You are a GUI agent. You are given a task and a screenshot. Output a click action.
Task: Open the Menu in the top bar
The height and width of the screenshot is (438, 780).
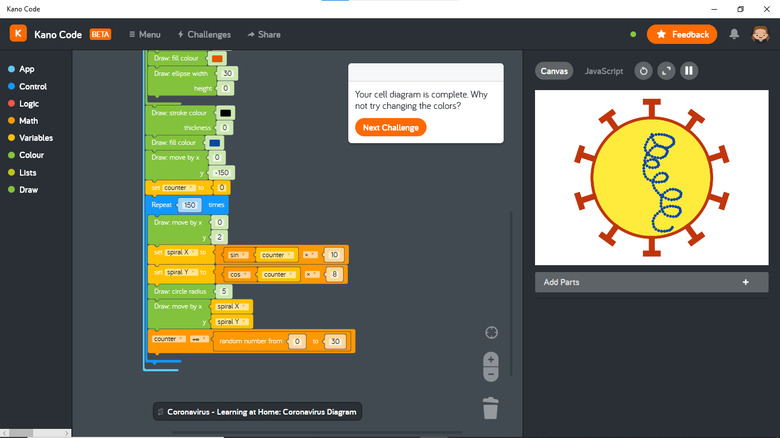[145, 34]
